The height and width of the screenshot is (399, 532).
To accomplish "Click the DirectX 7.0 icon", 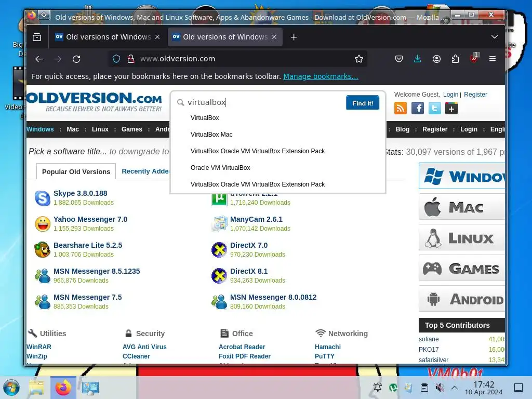I will (219, 250).
